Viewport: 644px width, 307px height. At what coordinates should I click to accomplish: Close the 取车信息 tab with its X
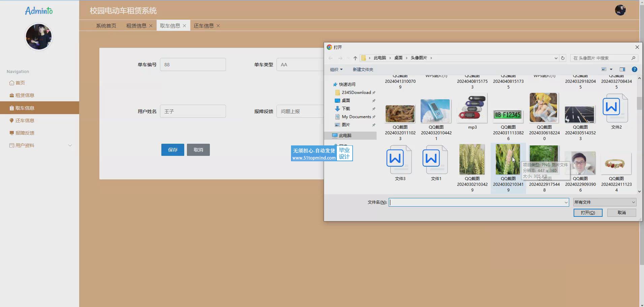click(x=184, y=26)
